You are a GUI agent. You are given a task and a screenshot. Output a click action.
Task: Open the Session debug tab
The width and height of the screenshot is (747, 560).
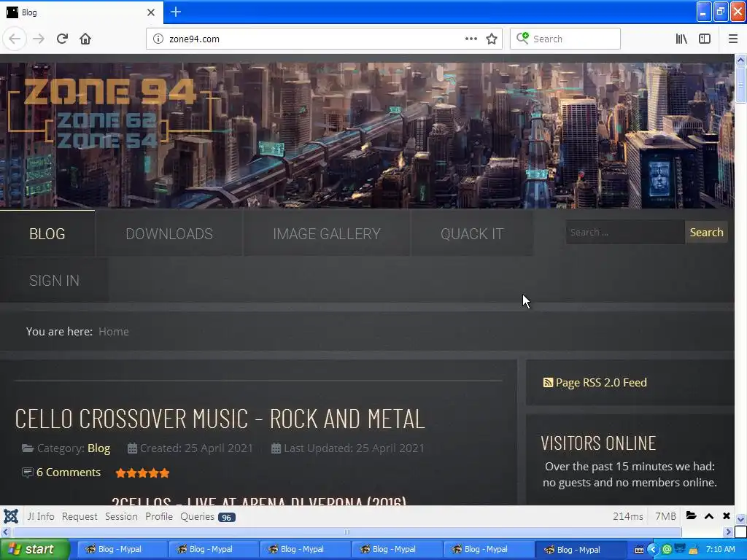[121, 517]
